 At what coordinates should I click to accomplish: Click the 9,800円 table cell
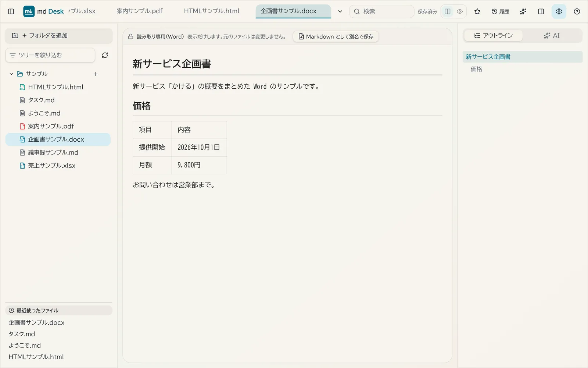click(x=199, y=165)
